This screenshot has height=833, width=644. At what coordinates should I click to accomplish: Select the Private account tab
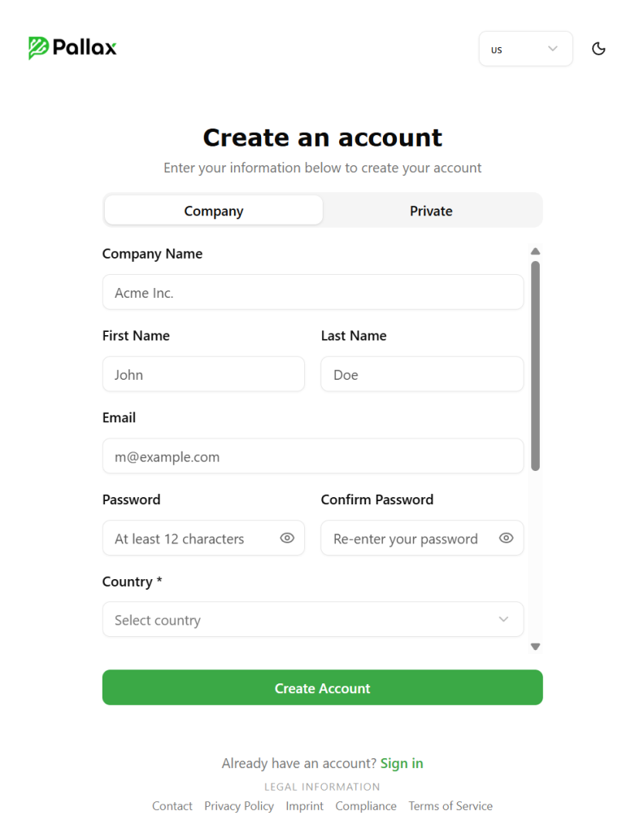click(431, 211)
